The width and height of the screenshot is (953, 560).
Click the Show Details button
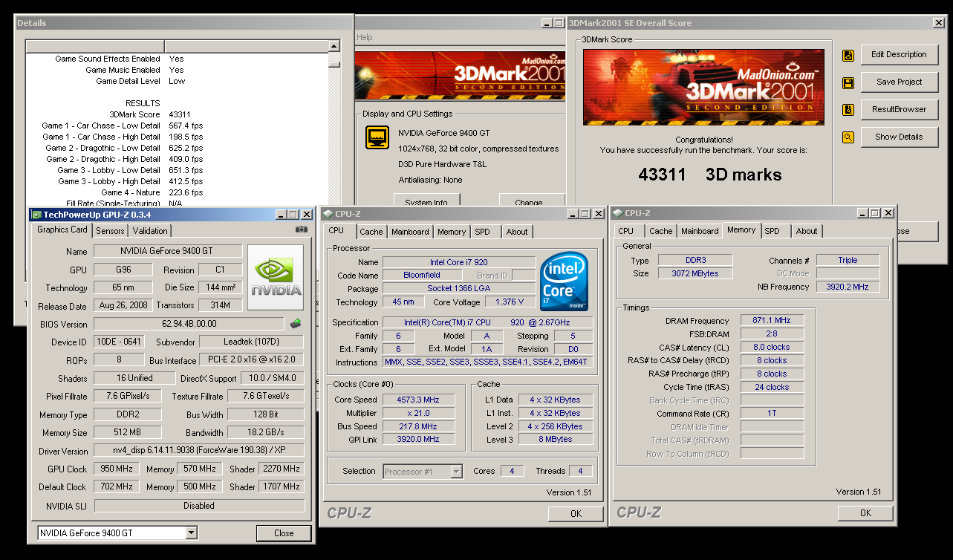[x=900, y=137]
